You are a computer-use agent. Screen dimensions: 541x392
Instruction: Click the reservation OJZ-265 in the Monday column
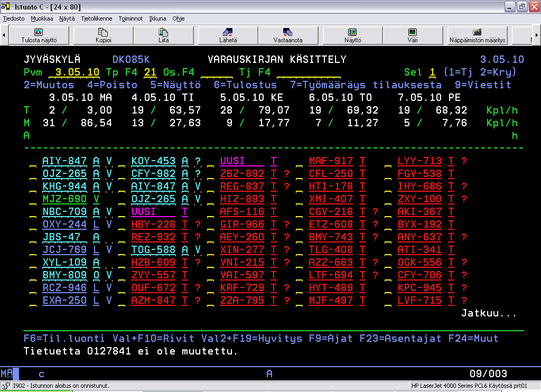(x=64, y=174)
